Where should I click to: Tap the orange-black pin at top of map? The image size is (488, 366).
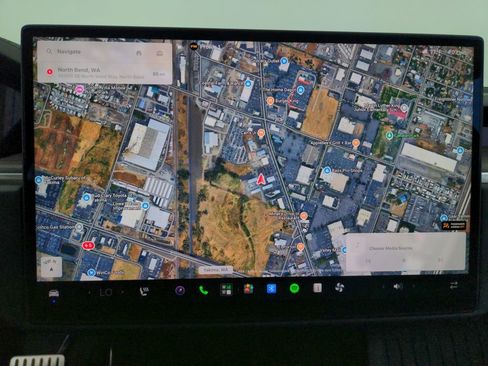click(194, 46)
